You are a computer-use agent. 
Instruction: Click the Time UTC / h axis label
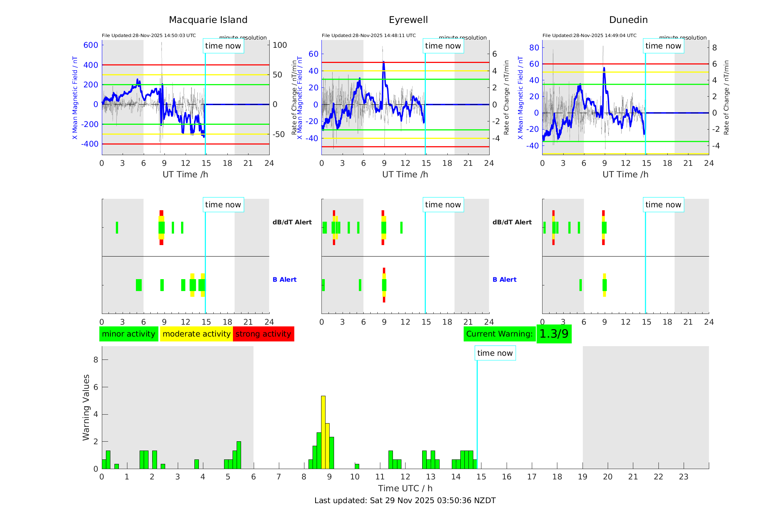pos(405,488)
